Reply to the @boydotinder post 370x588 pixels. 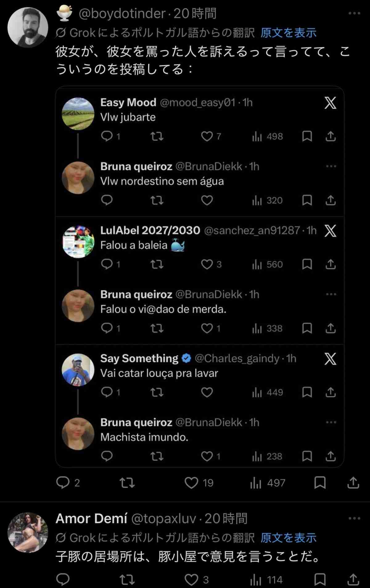pyautogui.click(x=63, y=483)
